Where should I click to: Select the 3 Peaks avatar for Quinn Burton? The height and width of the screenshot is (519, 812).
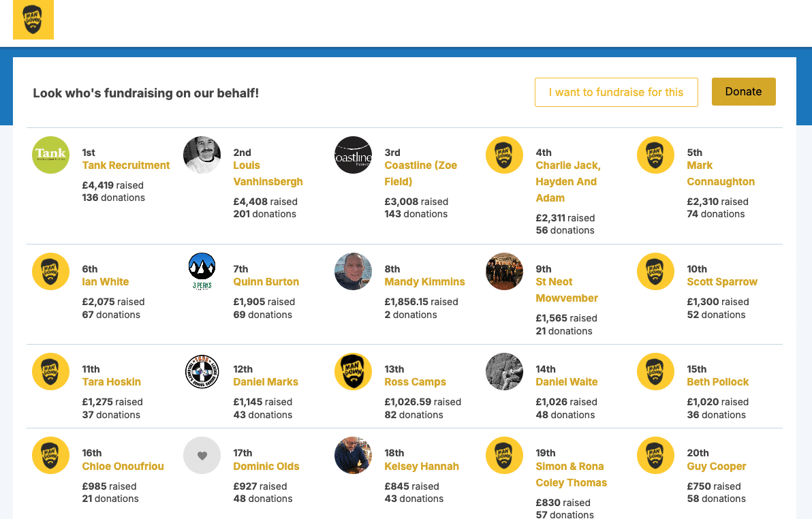coord(202,271)
